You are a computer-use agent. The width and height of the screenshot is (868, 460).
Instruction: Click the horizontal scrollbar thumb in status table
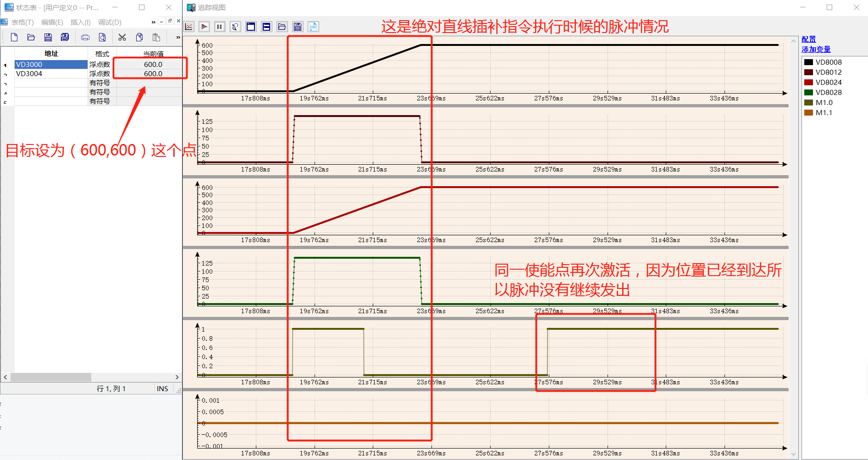51,377
